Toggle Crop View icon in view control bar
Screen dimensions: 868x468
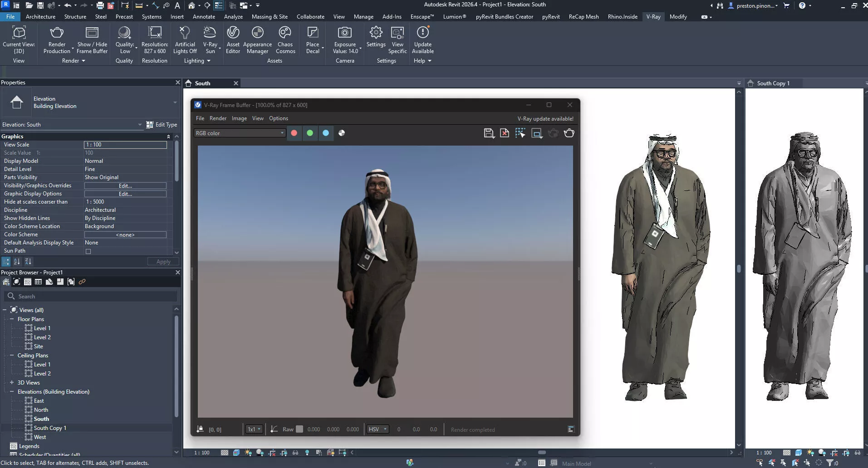[x=272, y=453]
